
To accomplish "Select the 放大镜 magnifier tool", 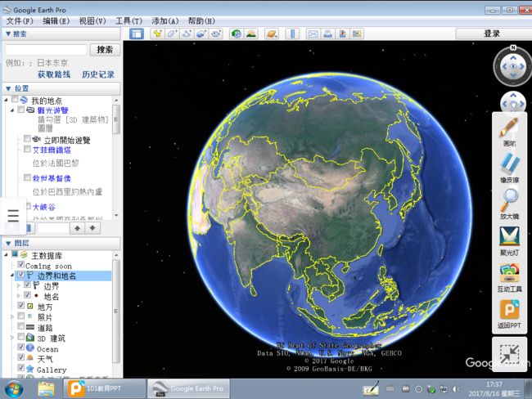I will pos(509,204).
